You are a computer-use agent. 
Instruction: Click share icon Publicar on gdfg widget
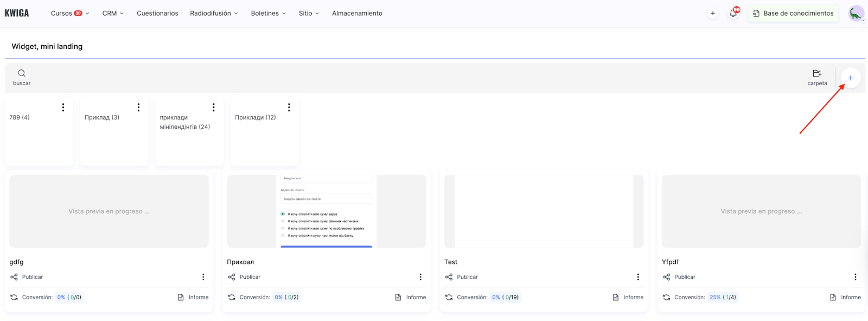click(14, 277)
